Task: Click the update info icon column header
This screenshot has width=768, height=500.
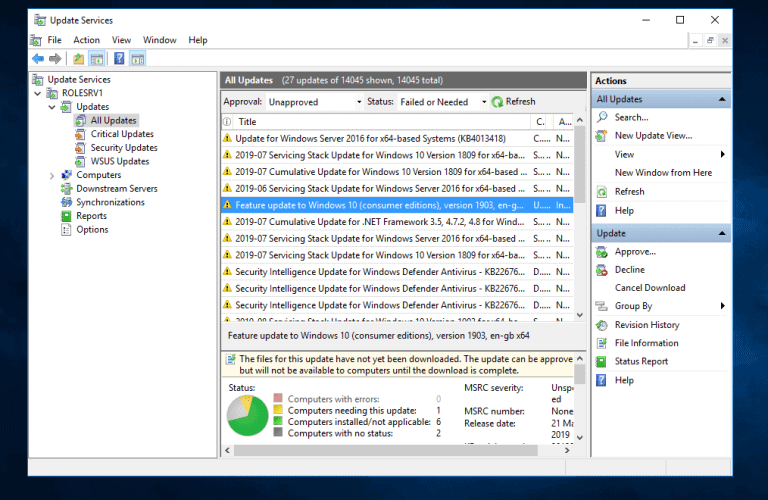Action: click(227, 122)
